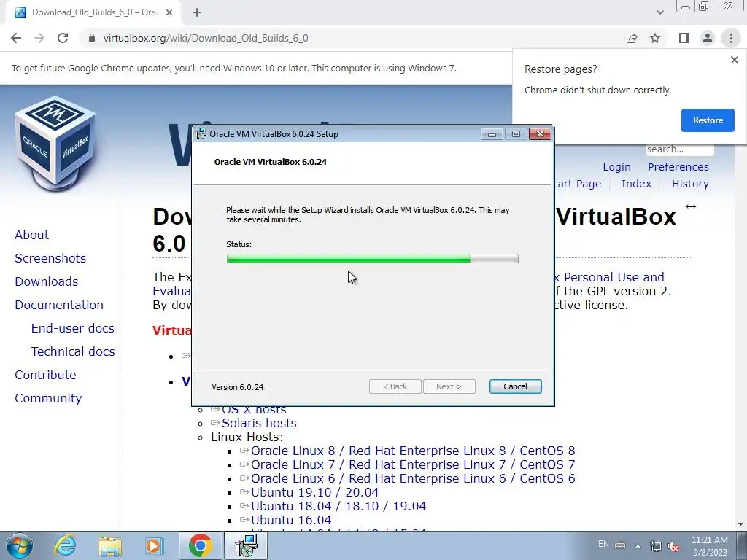Click the Windows 10 update notice text
The image size is (747, 560).
pyautogui.click(x=234, y=68)
